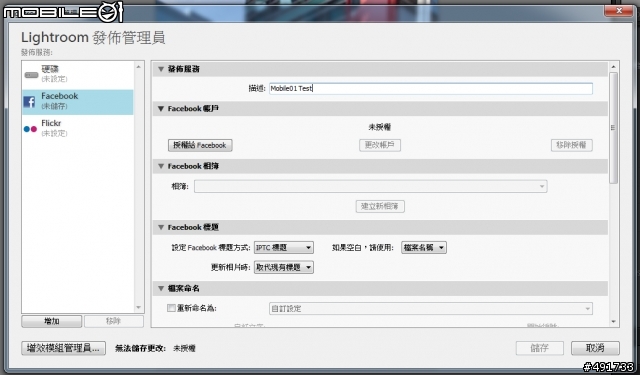Viewport: 640px width, 375px height.
Task: Click the 儲存 save button
Action: click(540, 348)
